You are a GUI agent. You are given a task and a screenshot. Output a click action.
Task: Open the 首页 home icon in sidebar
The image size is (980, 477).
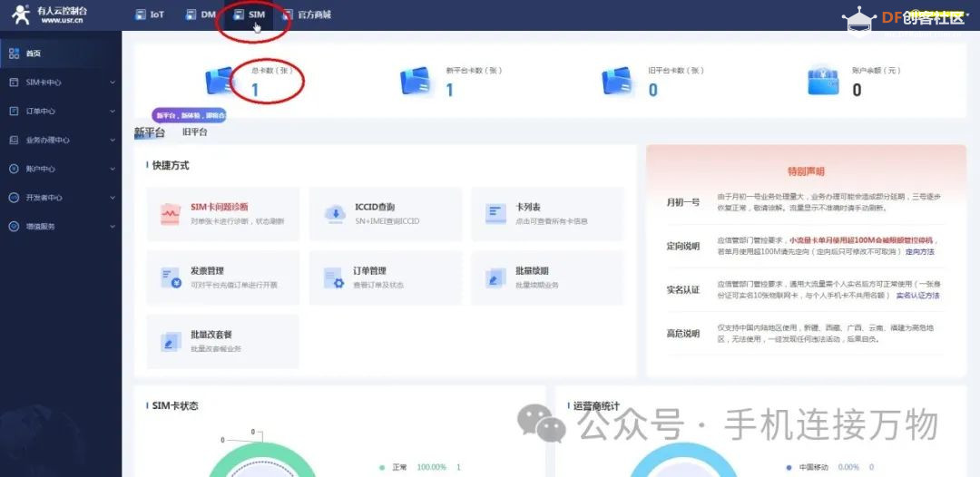(14, 54)
